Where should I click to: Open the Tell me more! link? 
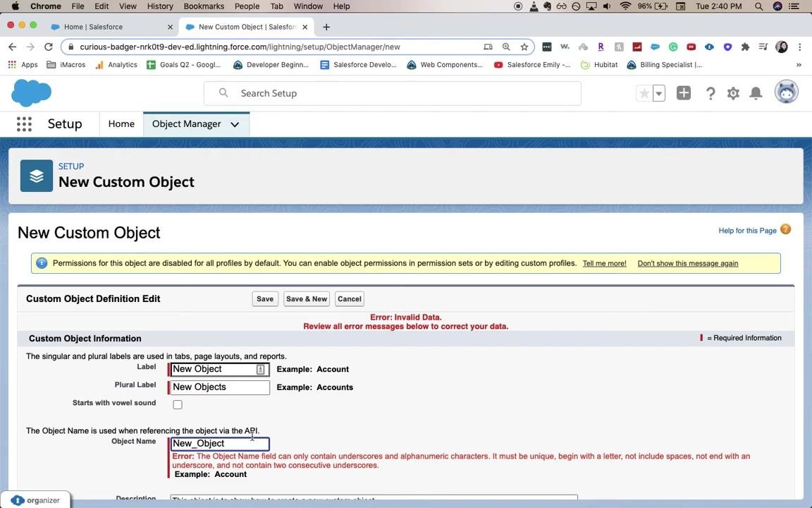click(604, 263)
